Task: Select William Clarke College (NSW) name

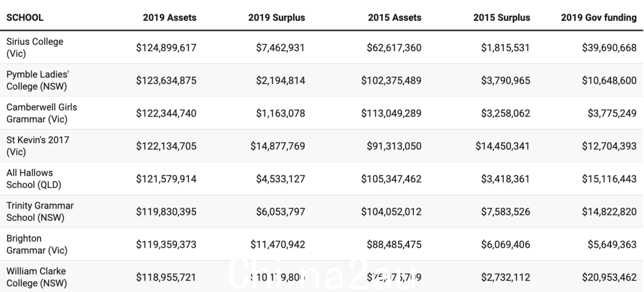Action: (x=36, y=277)
